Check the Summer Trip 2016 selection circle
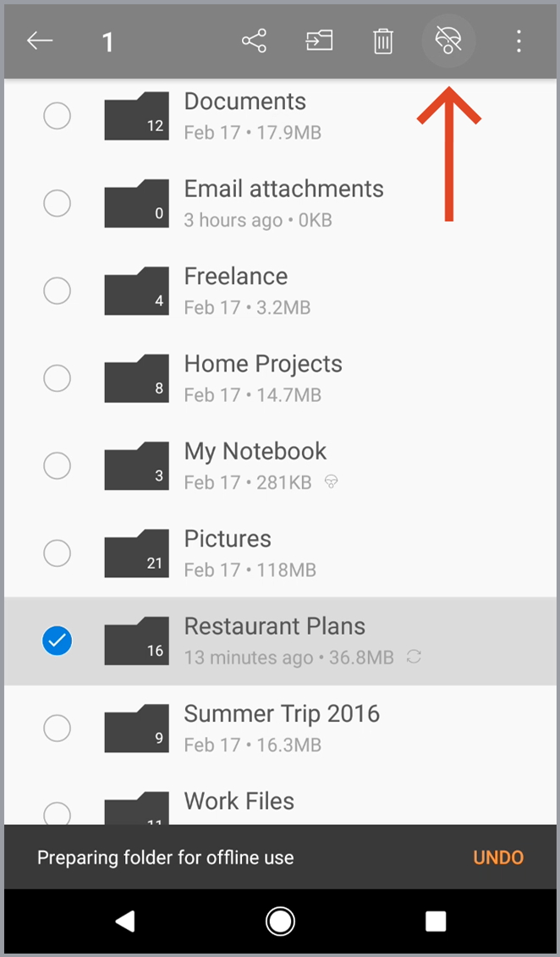Screen dimensions: 560x957 [57, 728]
